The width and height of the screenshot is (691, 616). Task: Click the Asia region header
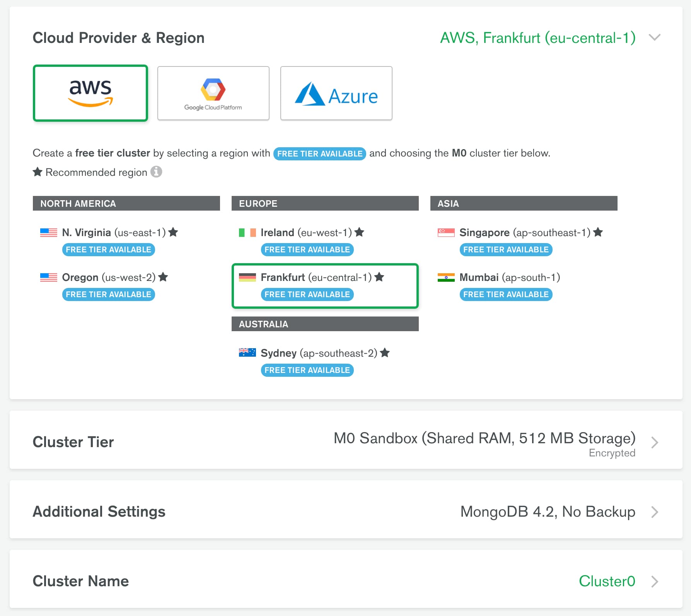(524, 203)
